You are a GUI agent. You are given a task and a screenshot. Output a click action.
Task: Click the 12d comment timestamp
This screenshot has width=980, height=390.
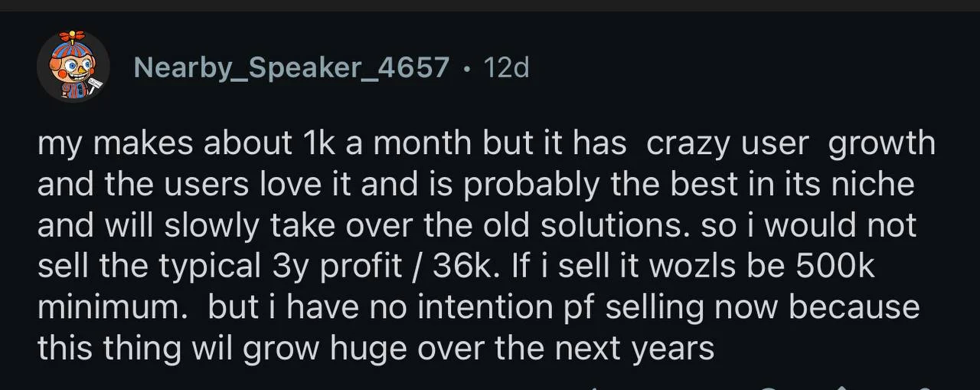[x=507, y=68]
